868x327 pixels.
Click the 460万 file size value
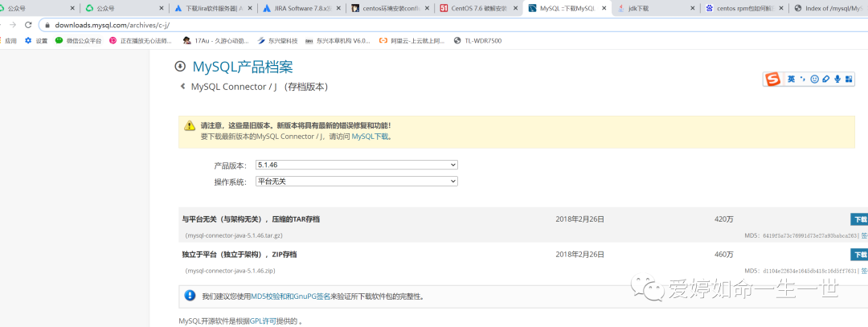pyautogui.click(x=723, y=255)
